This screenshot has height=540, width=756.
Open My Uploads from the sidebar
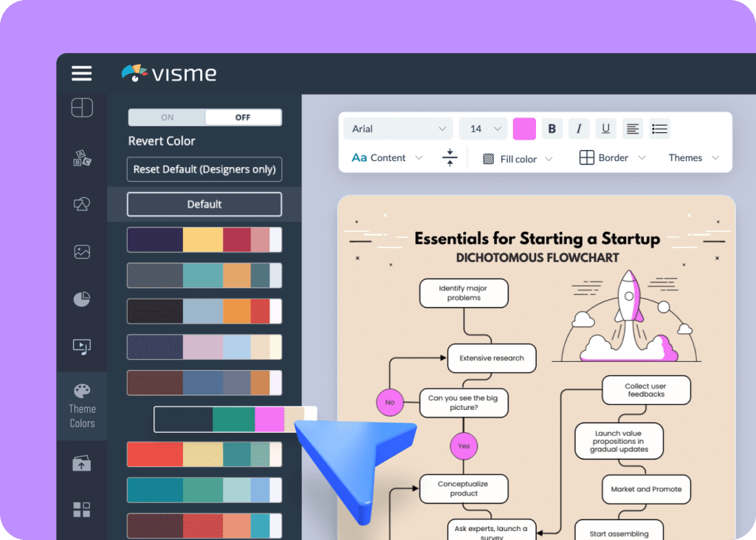click(82, 463)
